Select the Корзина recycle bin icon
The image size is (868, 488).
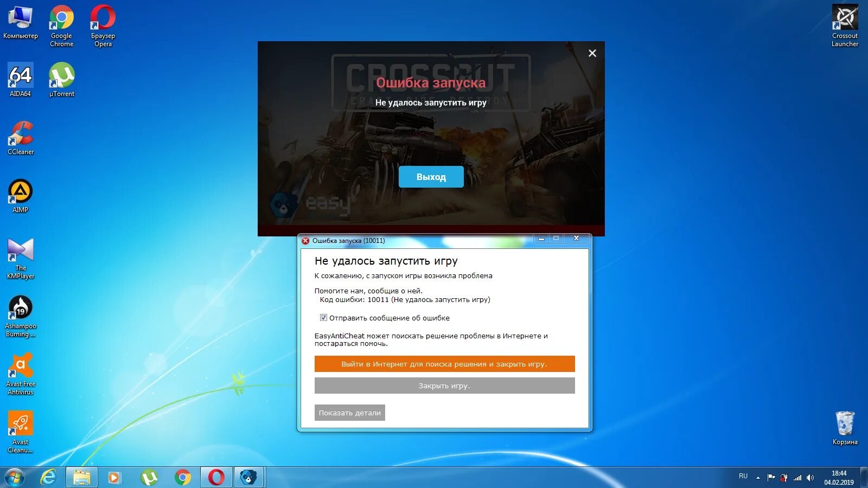pyautogui.click(x=845, y=428)
